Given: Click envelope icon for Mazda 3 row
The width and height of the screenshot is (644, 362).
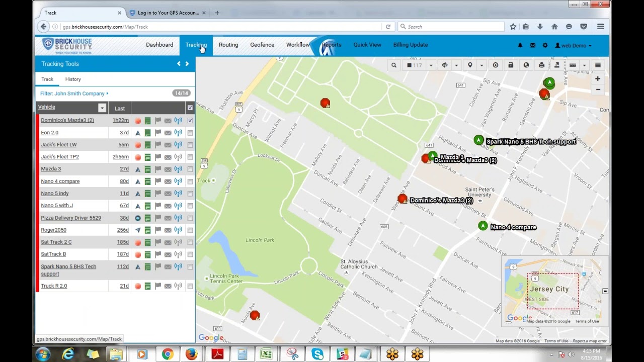Looking at the screenshot, I should [x=168, y=169].
